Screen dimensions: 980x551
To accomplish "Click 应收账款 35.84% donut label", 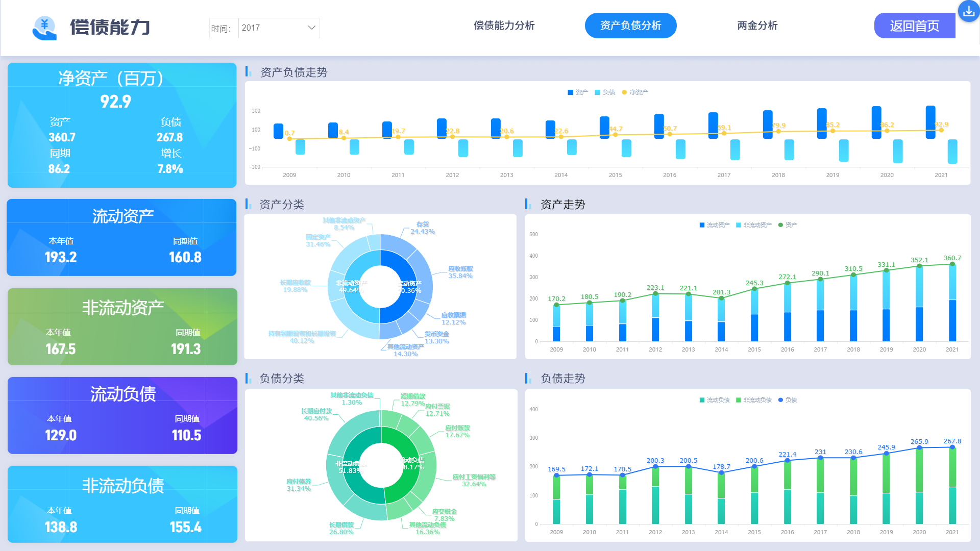I will (x=460, y=272).
